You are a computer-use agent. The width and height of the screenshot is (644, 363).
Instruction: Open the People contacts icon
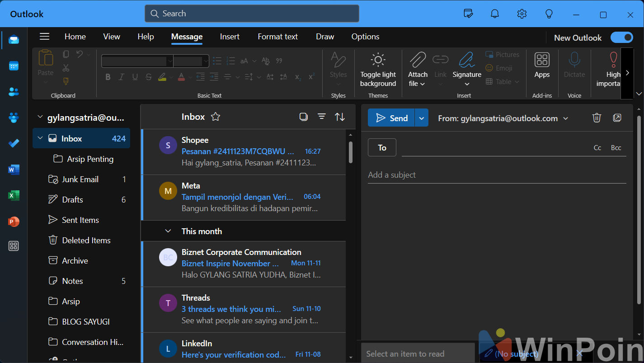tap(14, 92)
